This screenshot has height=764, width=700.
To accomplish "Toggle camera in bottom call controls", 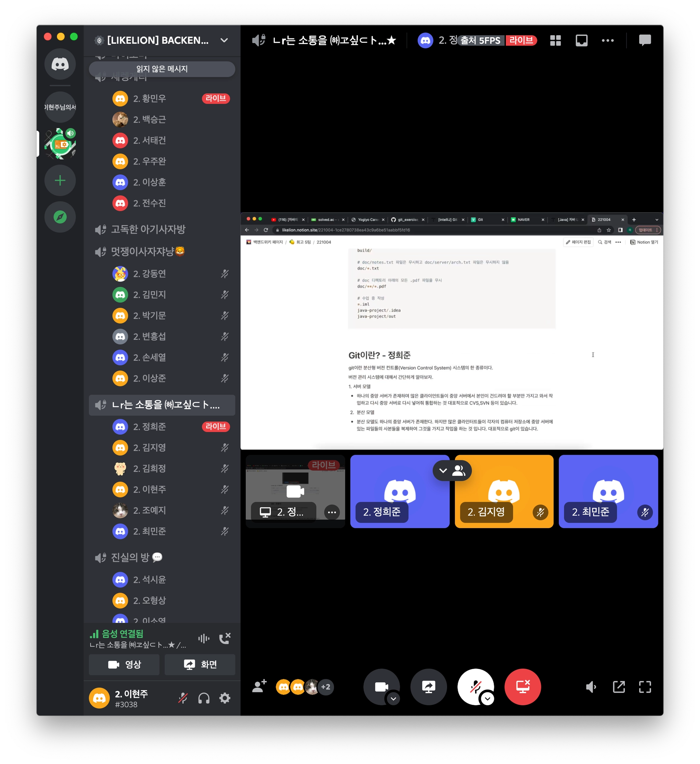I will click(x=380, y=686).
